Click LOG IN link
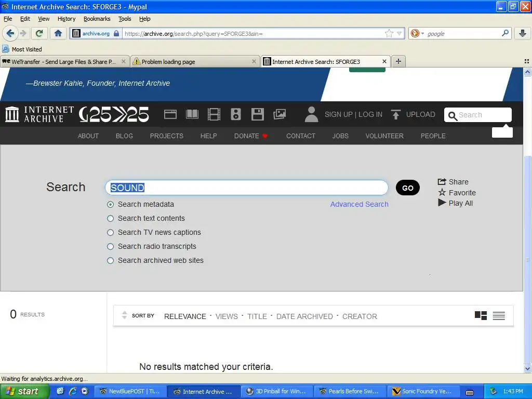532x399 pixels. (370, 114)
